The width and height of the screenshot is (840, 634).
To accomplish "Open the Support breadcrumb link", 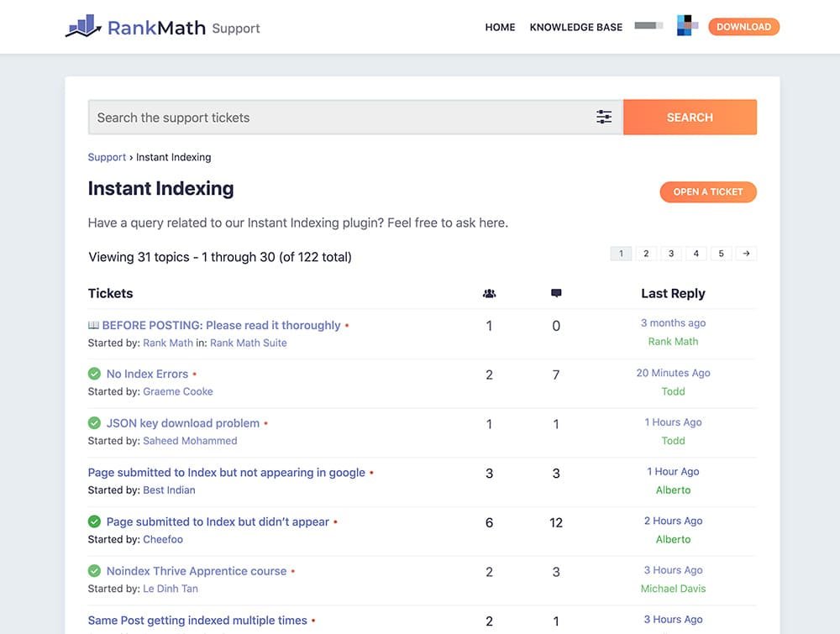I will 107,157.
